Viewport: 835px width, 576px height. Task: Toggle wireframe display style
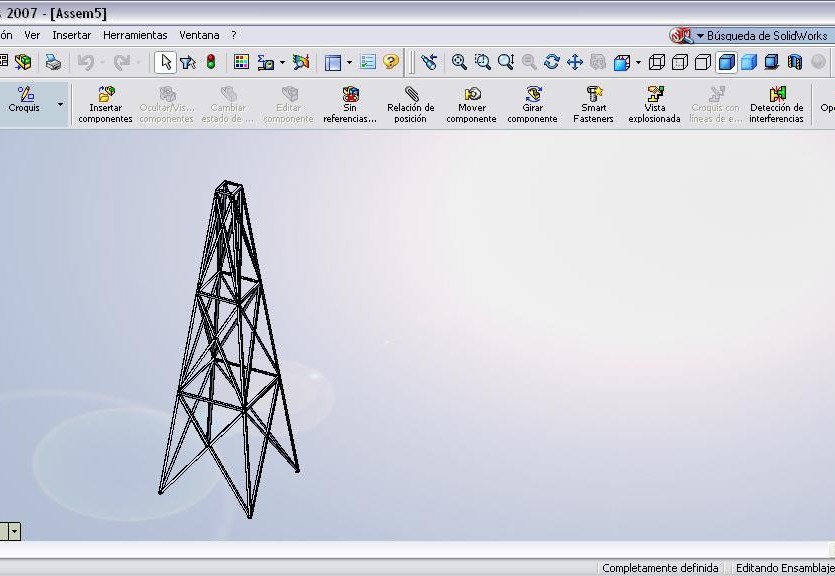click(x=657, y=62)
